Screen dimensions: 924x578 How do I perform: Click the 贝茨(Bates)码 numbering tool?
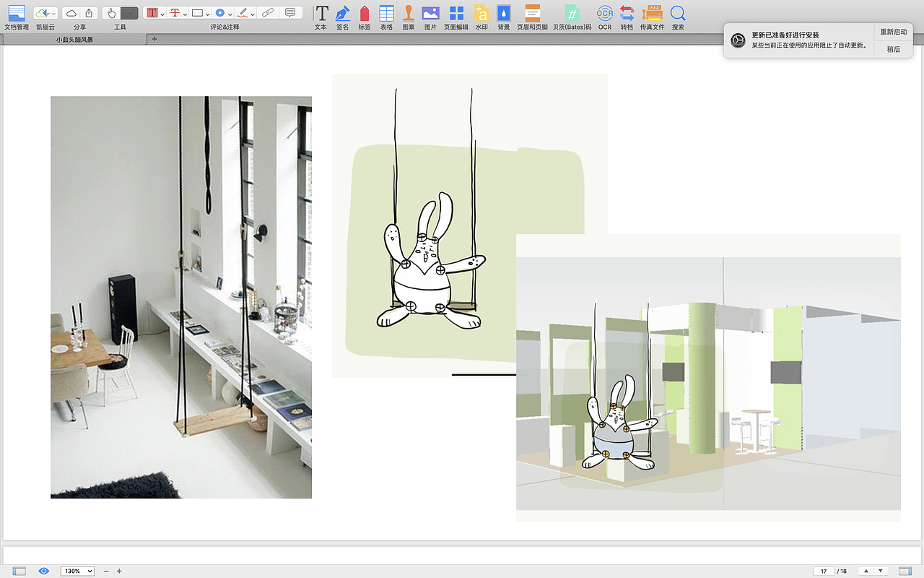click(x=572, y=17)
